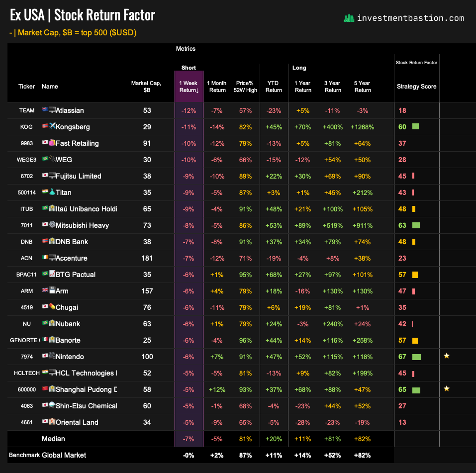Select the KOG ticker cell
Screen dimensions: 476x473
26,127
